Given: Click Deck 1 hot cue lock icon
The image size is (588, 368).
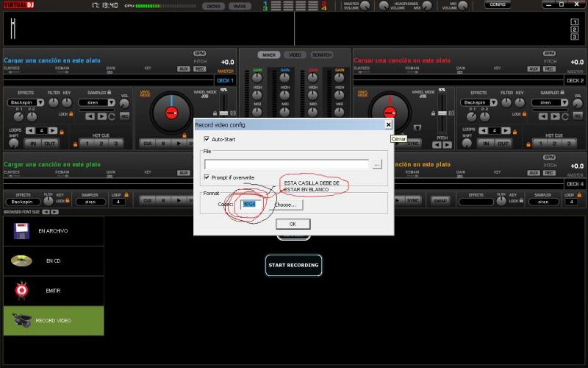Looking at the screenshot, I should pos(76,144).
